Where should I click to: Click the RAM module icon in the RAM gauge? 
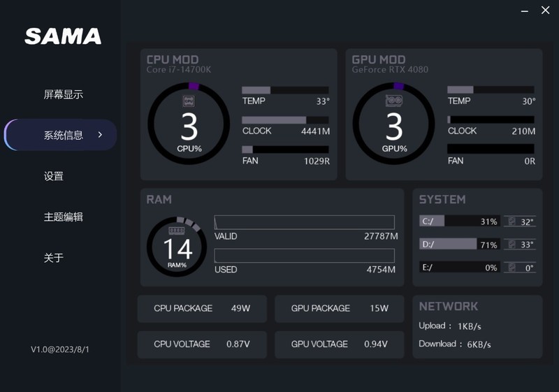tap(177, 231)
